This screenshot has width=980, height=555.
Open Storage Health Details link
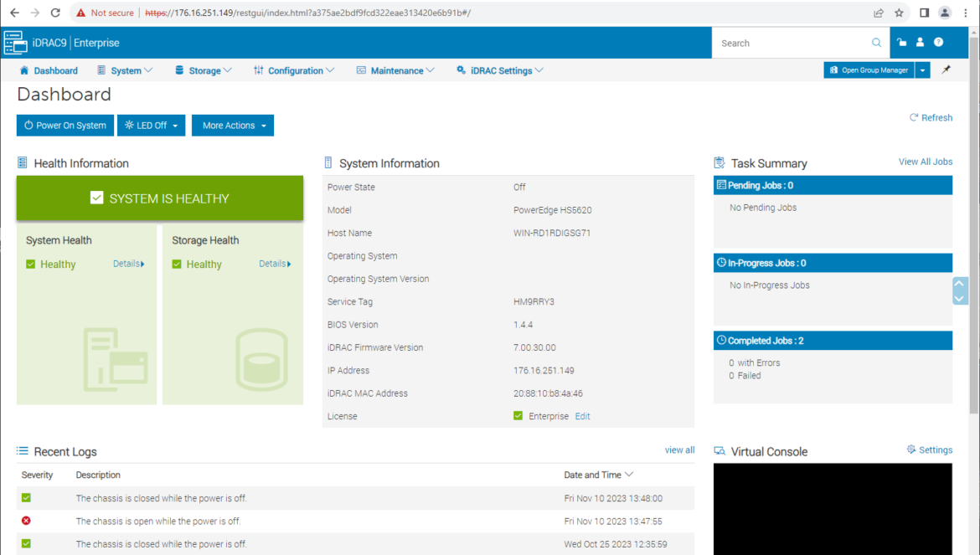click(x=275, y=264)
